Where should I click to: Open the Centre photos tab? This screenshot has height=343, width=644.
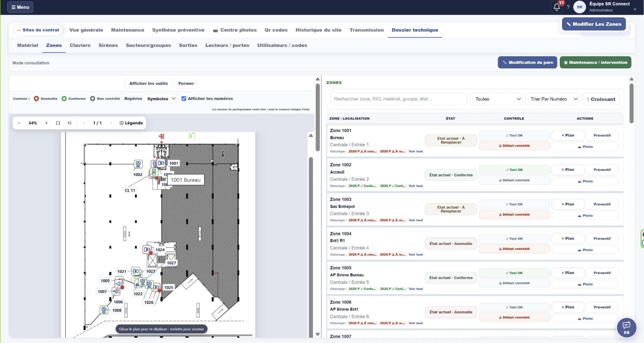[235, 30]
